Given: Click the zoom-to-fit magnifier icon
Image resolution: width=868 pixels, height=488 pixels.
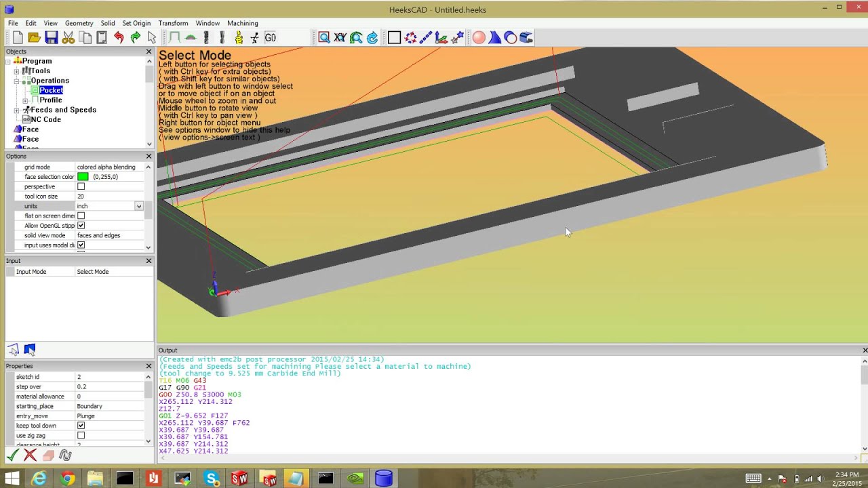Looking at the screenshot, I should click(356, 38).
